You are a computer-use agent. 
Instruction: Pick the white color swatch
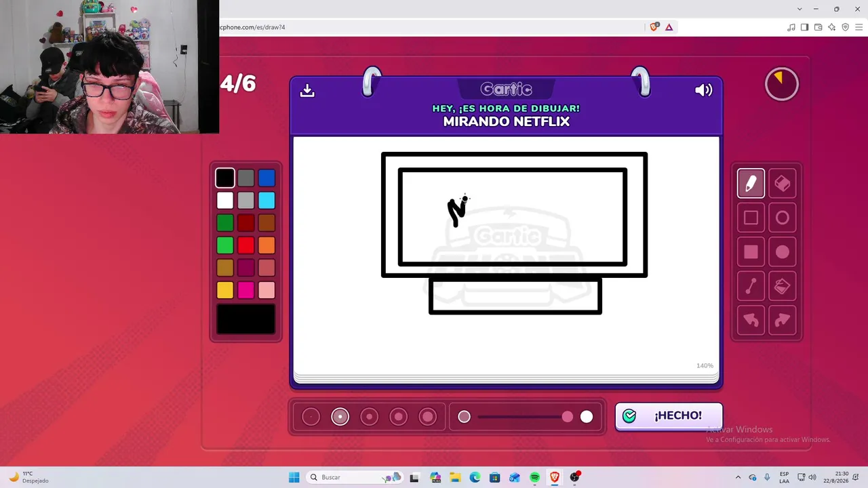225,201
